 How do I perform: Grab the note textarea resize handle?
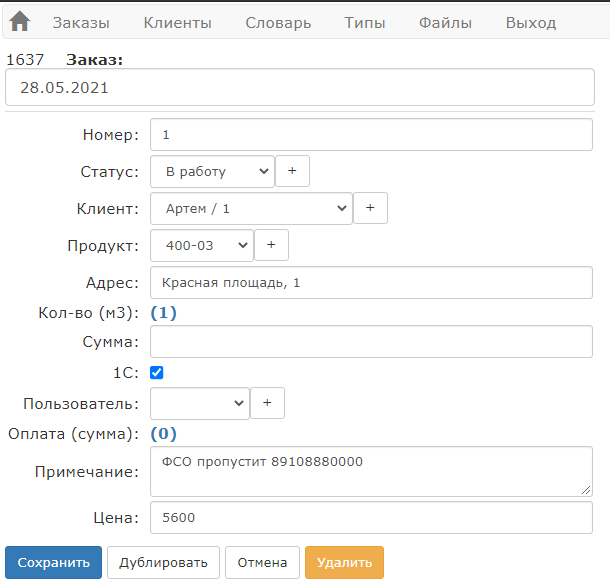click(586, 490)
